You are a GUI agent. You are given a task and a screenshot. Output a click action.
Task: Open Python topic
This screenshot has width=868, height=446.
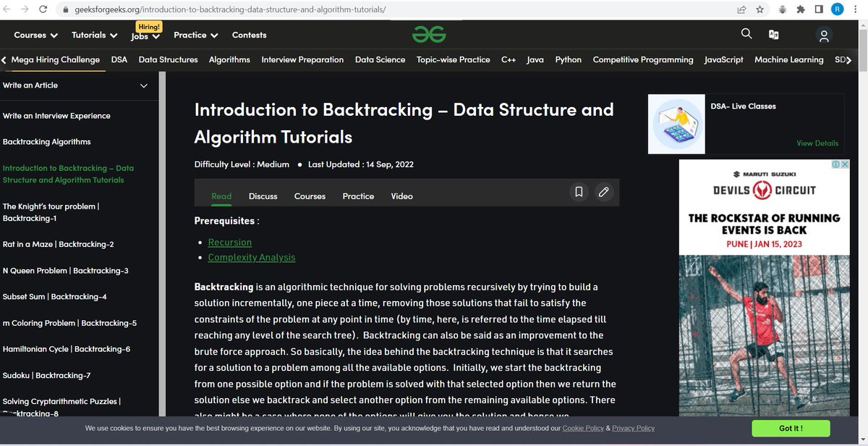pyautogui.click(x=569, y=59)
